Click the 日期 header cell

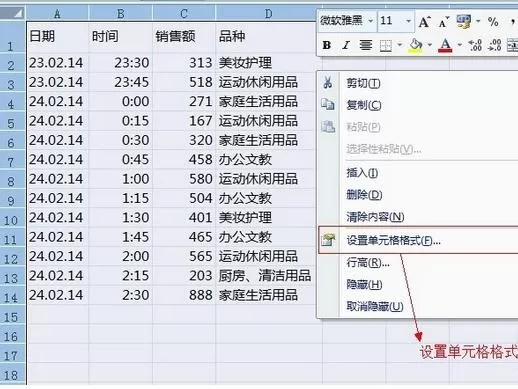coord(58,37)
